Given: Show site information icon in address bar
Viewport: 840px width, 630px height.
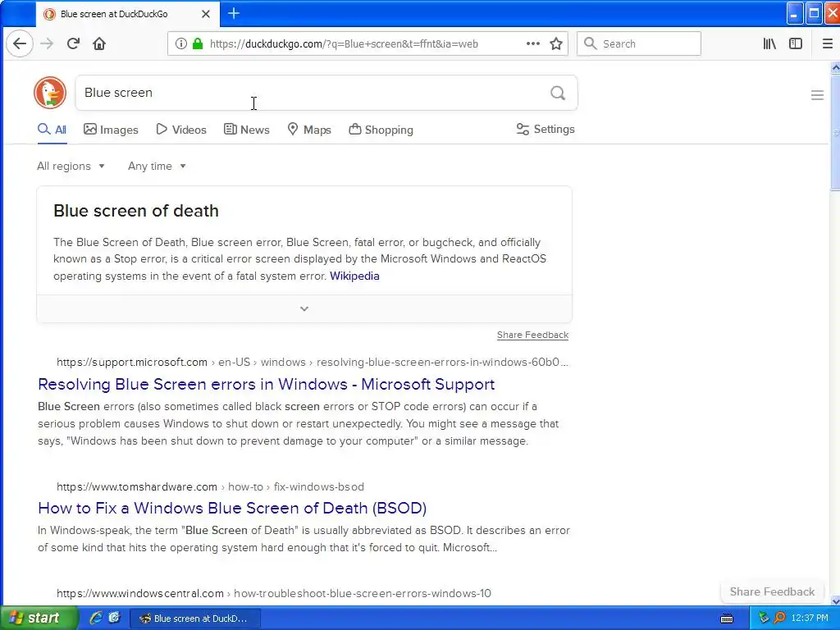Looking at the screenshot, I should (181, 43).
